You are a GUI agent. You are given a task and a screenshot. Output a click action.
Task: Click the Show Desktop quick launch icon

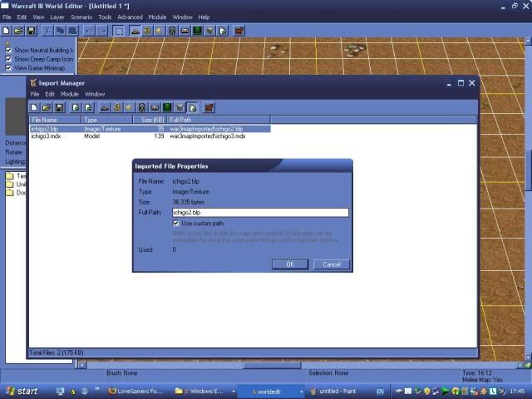(x=61, y=392)
